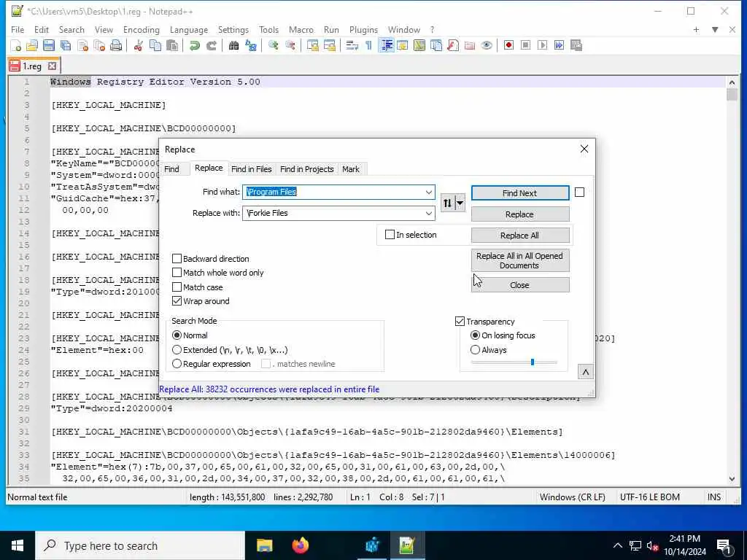Uncheck the Transparency checkbox
The image size is (747, 560).
(x=460, y=322)
